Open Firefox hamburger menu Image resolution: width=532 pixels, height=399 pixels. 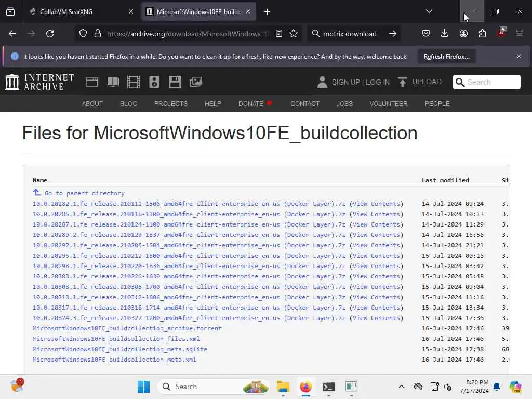tap(520, 34)
